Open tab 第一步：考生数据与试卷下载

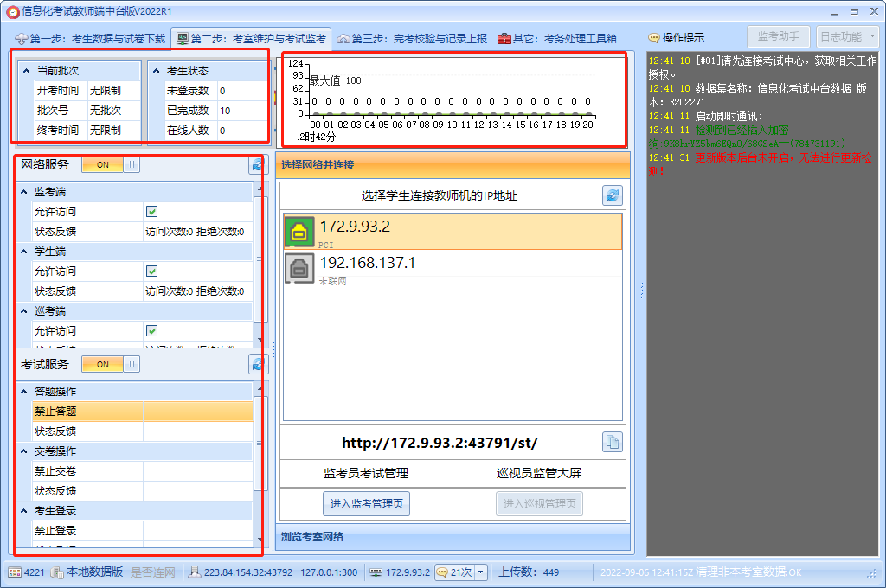coord(90,38)
